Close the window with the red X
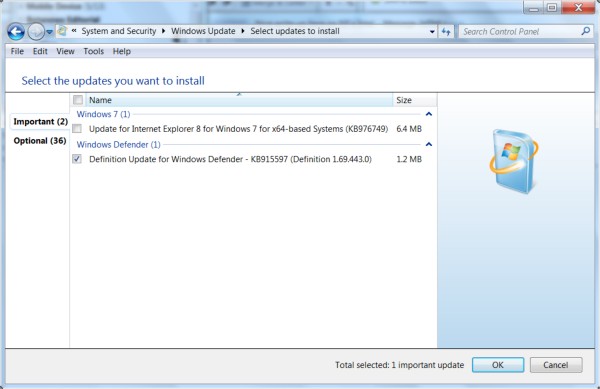The image size is (600, 389). pos(578,7)
